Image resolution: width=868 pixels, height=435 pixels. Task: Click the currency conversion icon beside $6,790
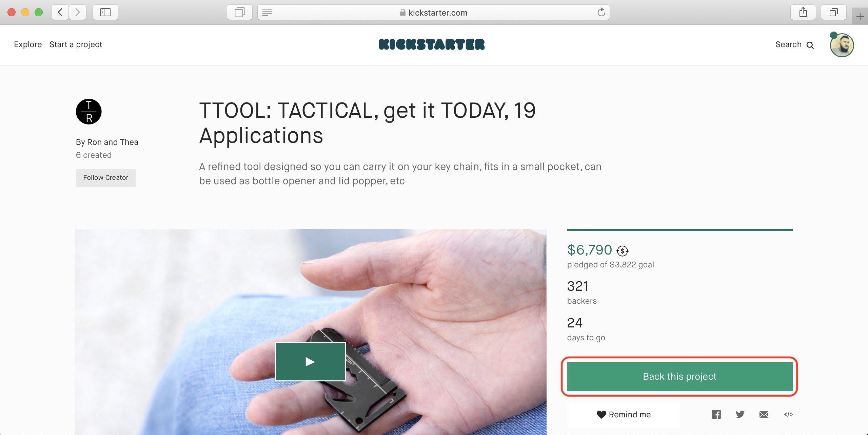622,251
